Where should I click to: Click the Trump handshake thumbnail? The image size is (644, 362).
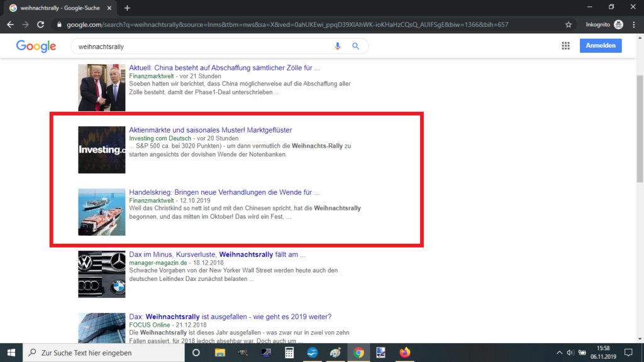click(102, 87)
